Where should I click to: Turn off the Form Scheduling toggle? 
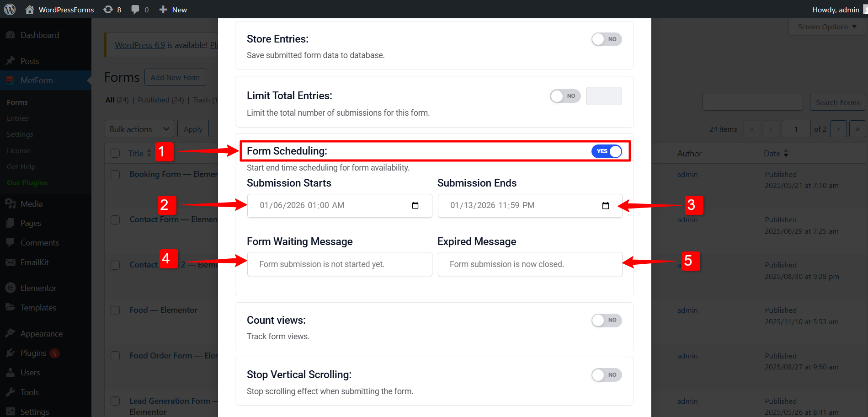pos(606,151)
